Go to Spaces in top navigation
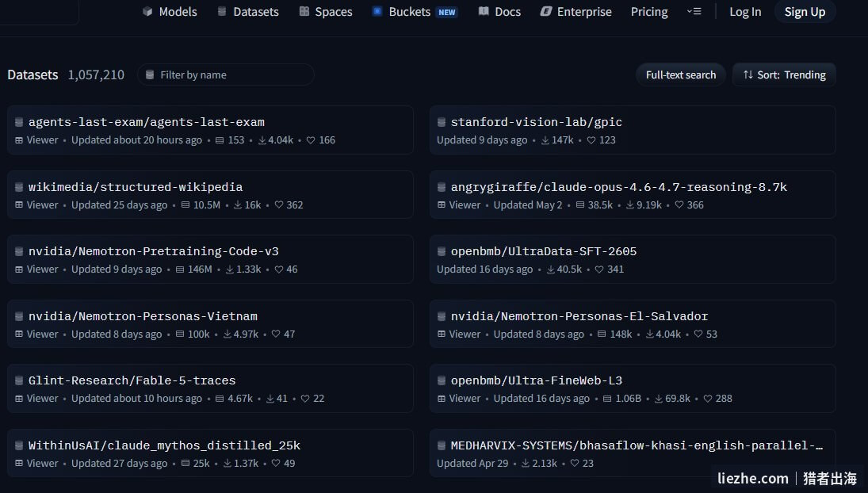The height and width of the screenshot is (493, 868). pos(326,12)
